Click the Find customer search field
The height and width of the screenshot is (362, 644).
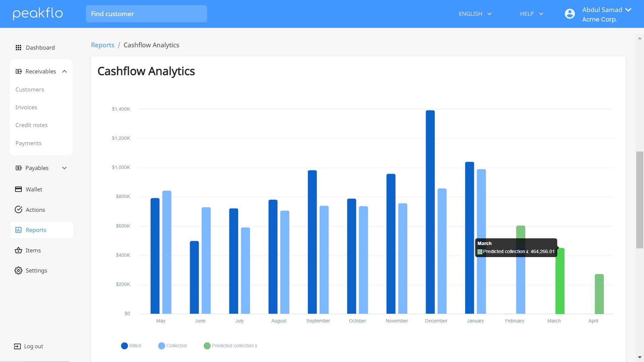(x=146, y=14)
